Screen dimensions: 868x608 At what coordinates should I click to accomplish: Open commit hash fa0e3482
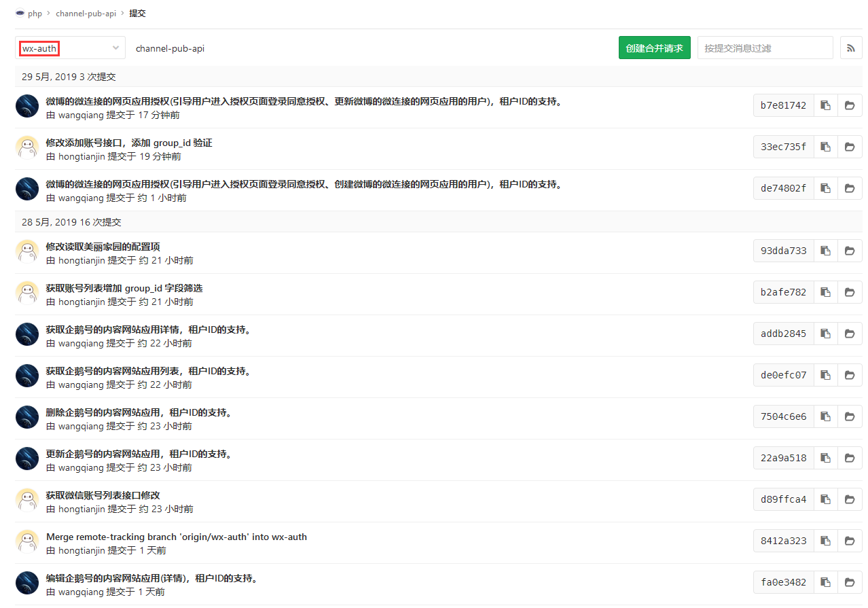(783, 582)
